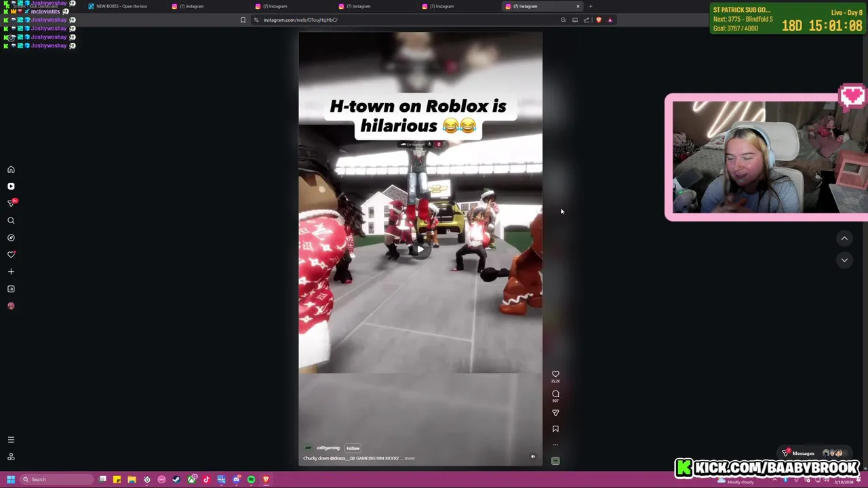Like the reel with heart icon

point(555,374)
